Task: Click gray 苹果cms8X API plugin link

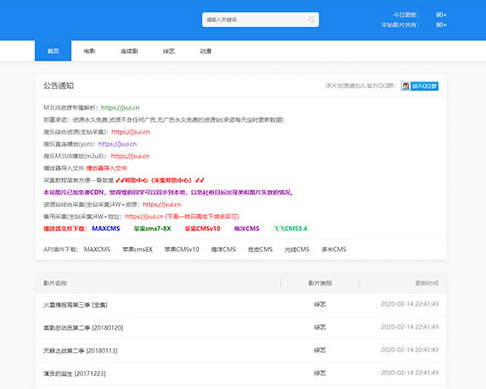Action: pyautogui.click(x=137, y=249)
